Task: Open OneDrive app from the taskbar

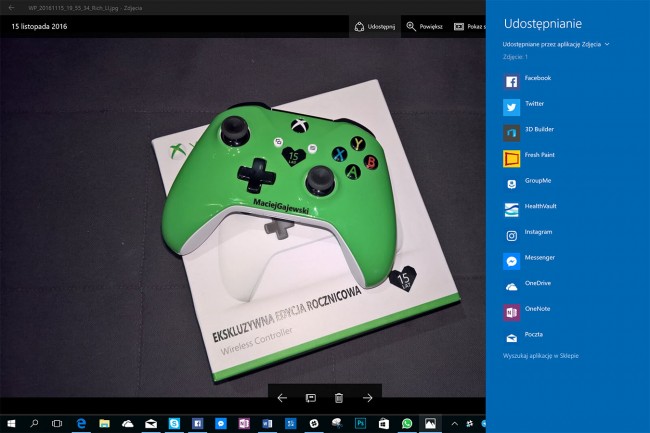Action: point(128,423)
